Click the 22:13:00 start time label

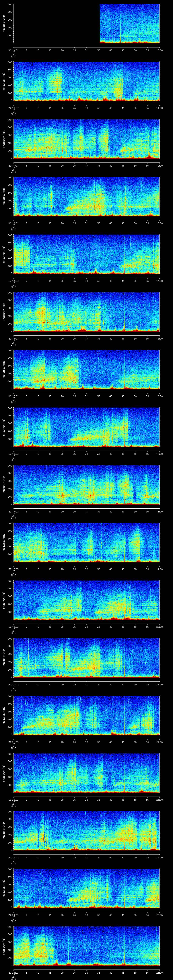(13, 281)
